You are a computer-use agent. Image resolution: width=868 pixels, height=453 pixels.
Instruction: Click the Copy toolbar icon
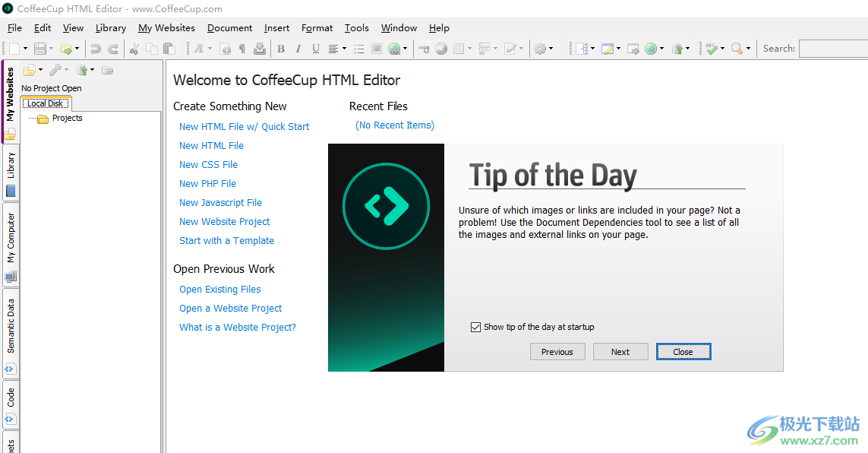pyautogui.click(x=152, y=49)
